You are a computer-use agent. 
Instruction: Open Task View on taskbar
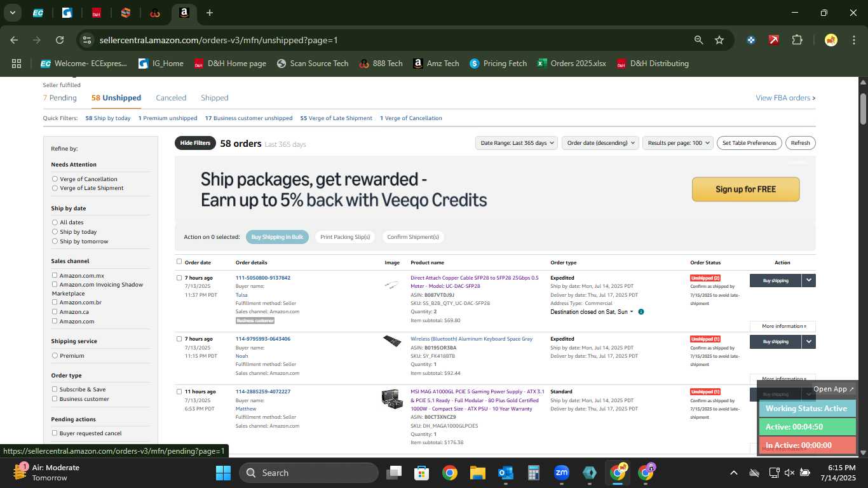394,473
